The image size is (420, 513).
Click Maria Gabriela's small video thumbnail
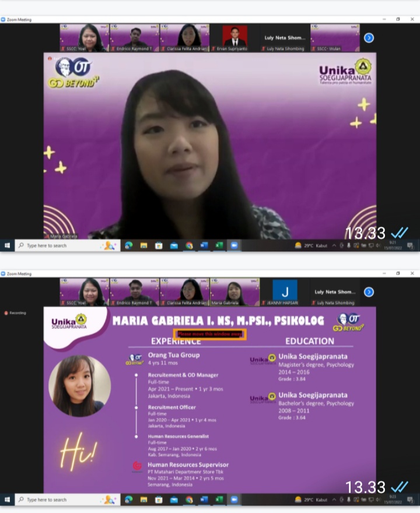[x=235, y=292]
